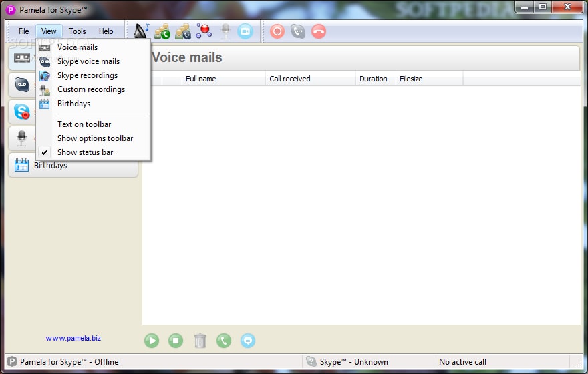This screenshot has height=374, width=588.
Task: Maximize the Pamela for Skype window
Action: coord(543,7)
